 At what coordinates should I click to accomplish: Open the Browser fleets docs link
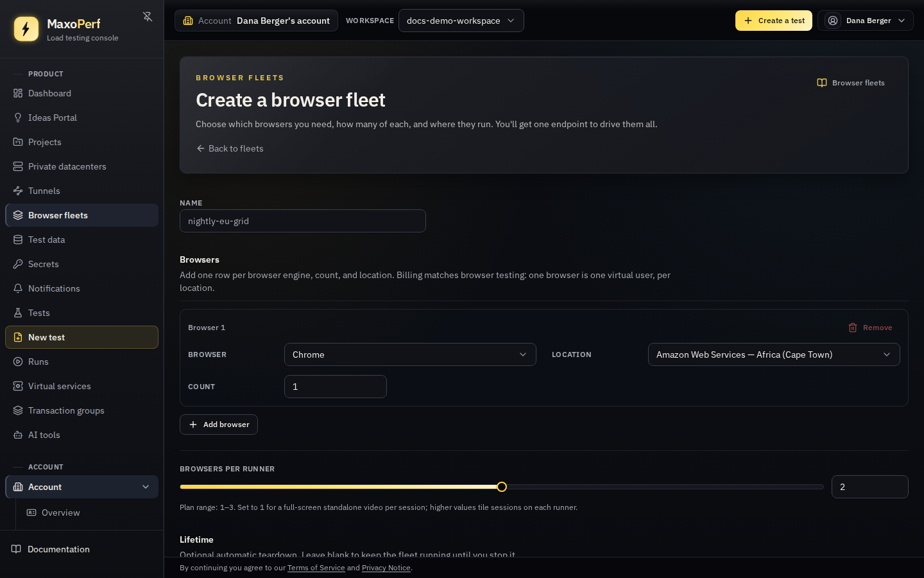click(851, 83)
